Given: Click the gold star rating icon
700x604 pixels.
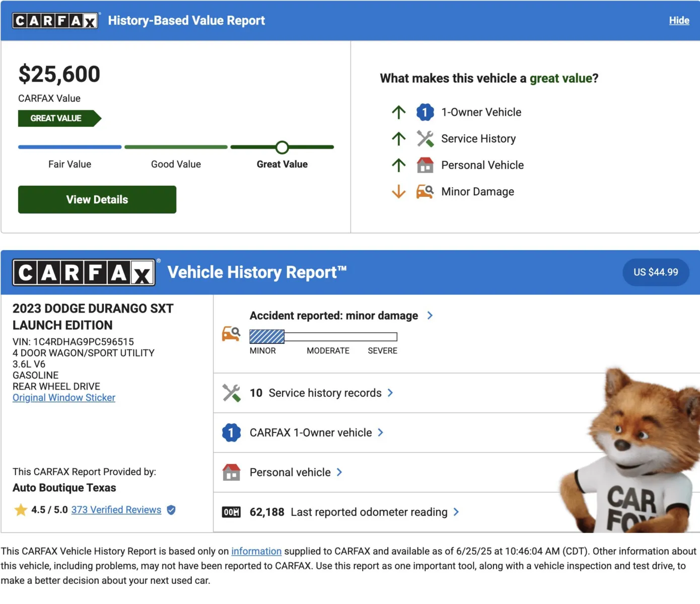Looking at the screenshot, I should pyautogui.click(x=21, y=510).
